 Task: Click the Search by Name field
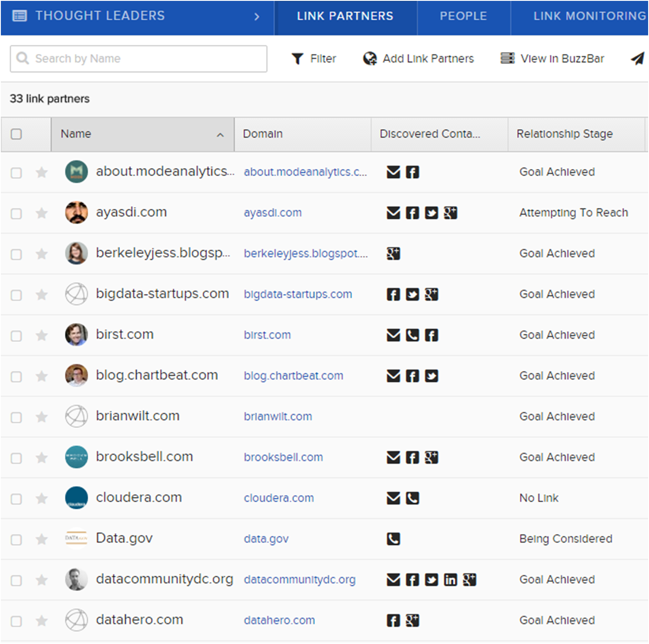[139, 59]
